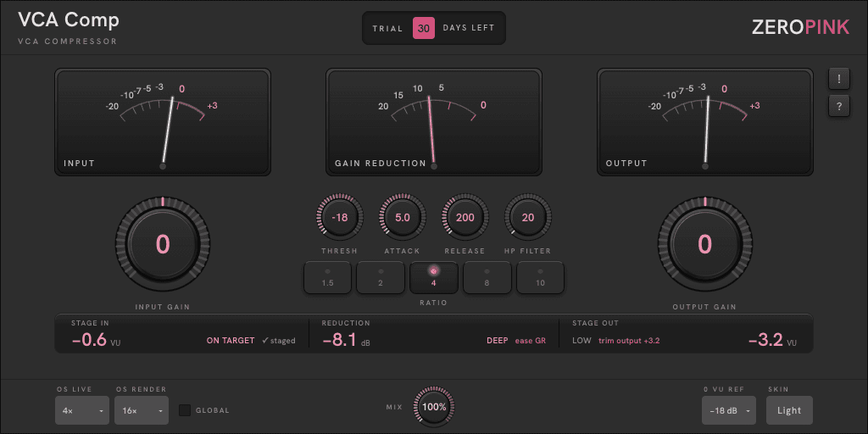
Task: Click the Light skin button
Action: (789, 411)
